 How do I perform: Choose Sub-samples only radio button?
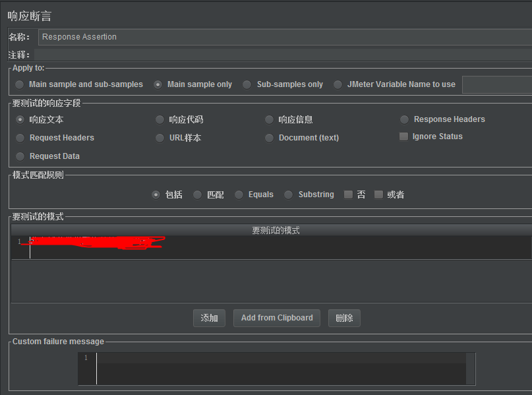247,84
